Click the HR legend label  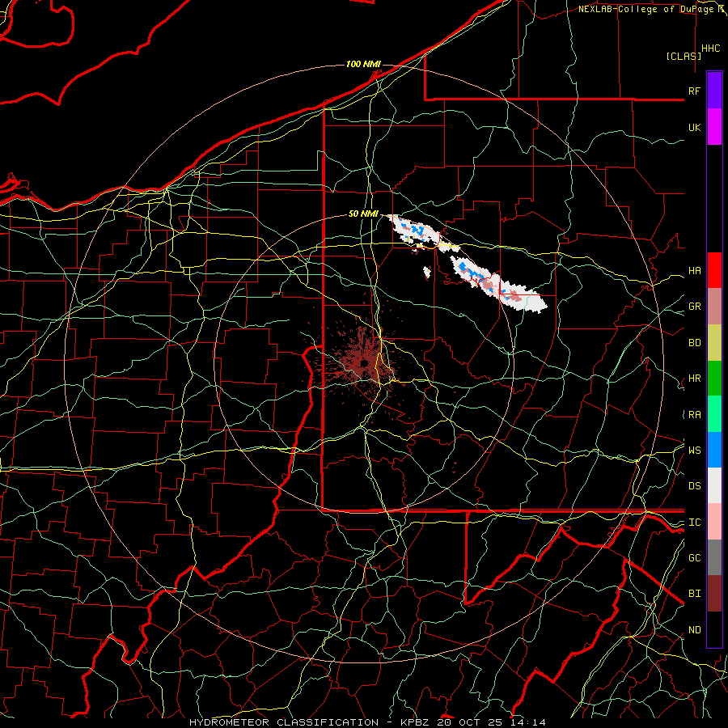(694, 379)
